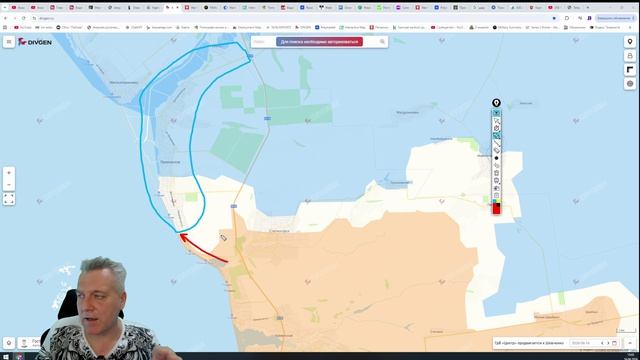Close the active DIVGEN browser tab
The height and width of the screenshot is (360, 640).
pyautogui.click(x=177, y=7)
